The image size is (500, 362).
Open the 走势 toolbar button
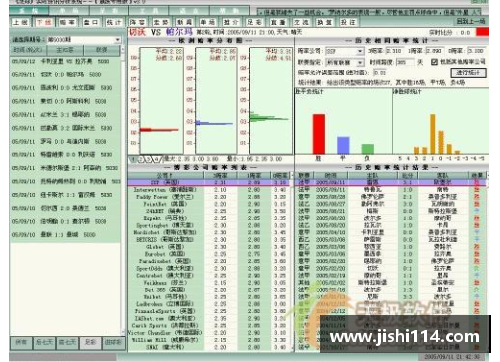click(x=161, y=22)
